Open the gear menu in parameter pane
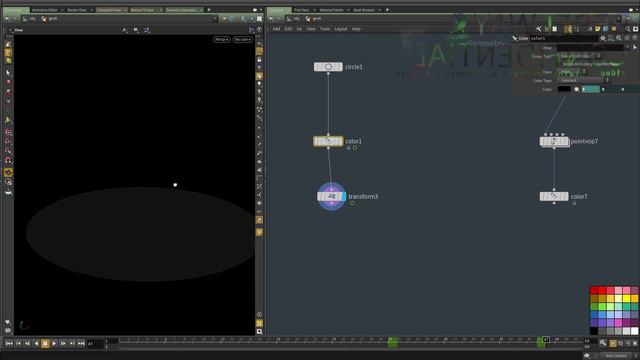 603,38
